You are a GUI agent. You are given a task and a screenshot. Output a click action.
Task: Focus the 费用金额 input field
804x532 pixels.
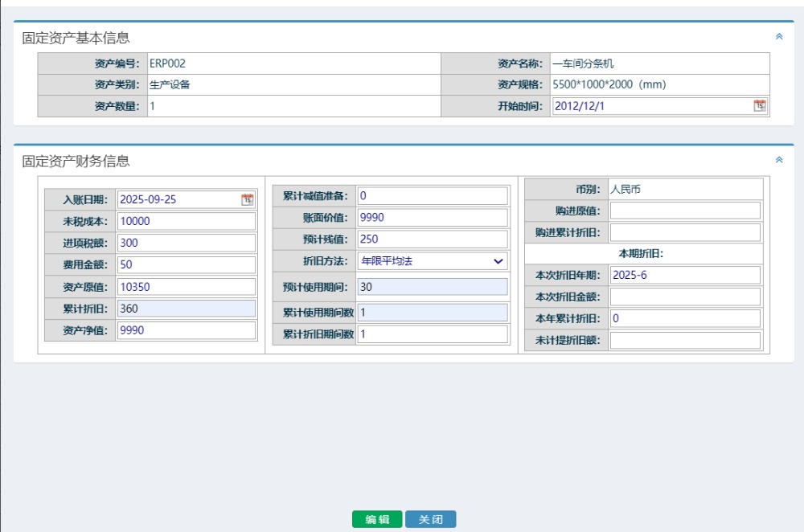click(186, 265)
